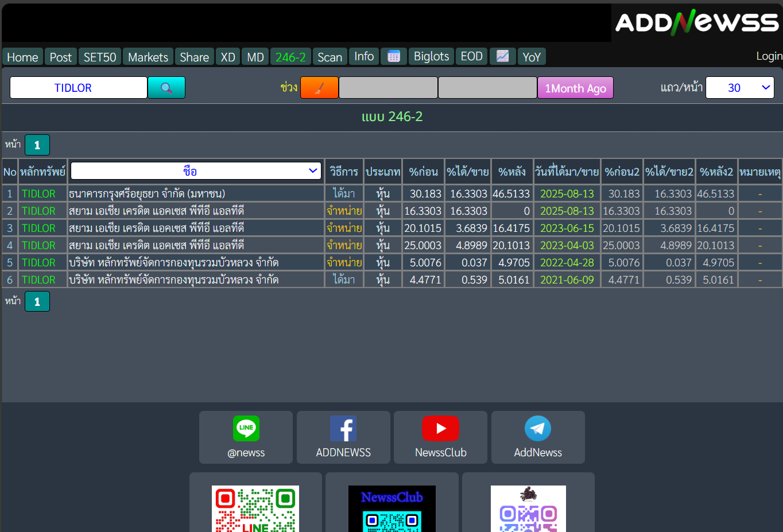The image size is (783, 532).
Task: Click the date 2022-04-28
Action: (x=567, y=262)
